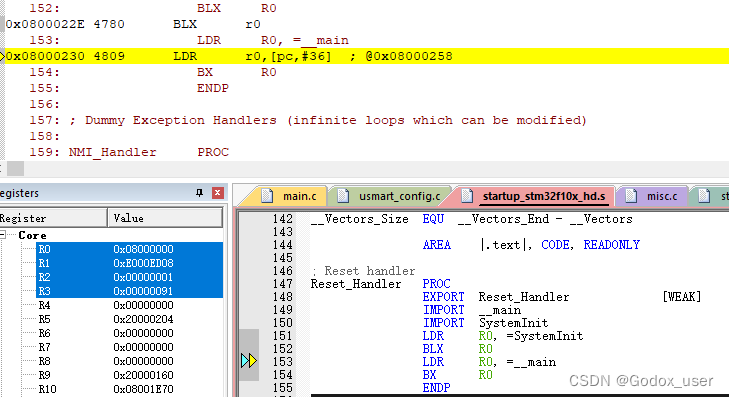Image resolution: width=729 pixels, height=397 pixels.
Task: Click line number 147 in editor gutter
Action: click(x=283, y=284)
